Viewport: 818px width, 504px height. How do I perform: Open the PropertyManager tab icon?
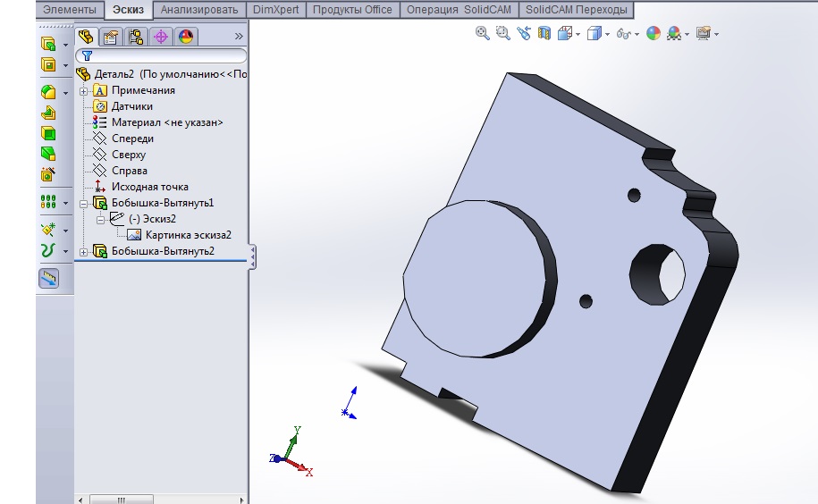(x=111, y=37)
